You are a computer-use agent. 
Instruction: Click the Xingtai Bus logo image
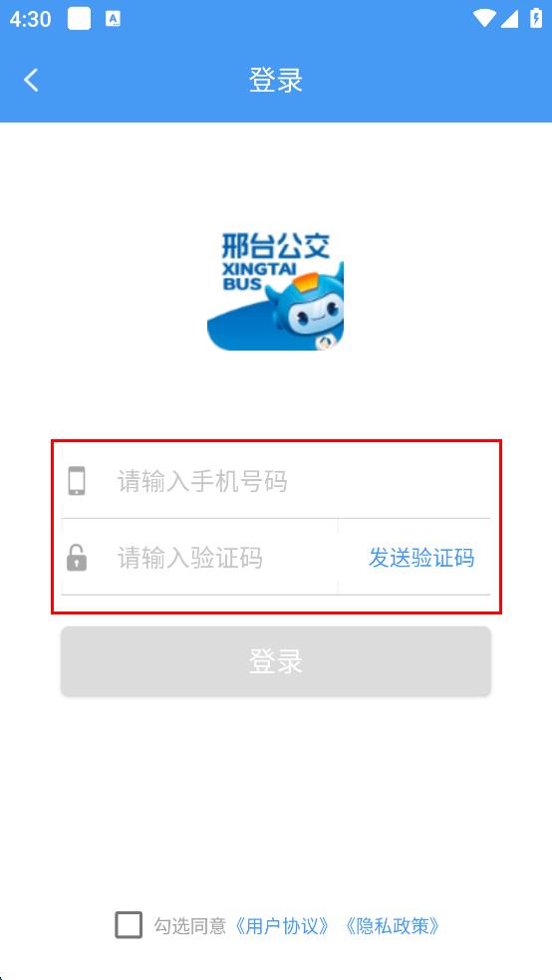pos(276,291)
